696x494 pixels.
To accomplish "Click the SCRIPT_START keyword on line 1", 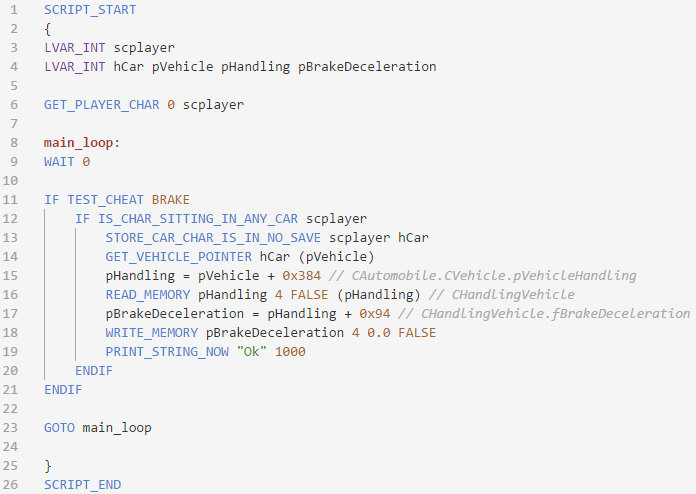I will pyautogui.click(x=90, y=10).
